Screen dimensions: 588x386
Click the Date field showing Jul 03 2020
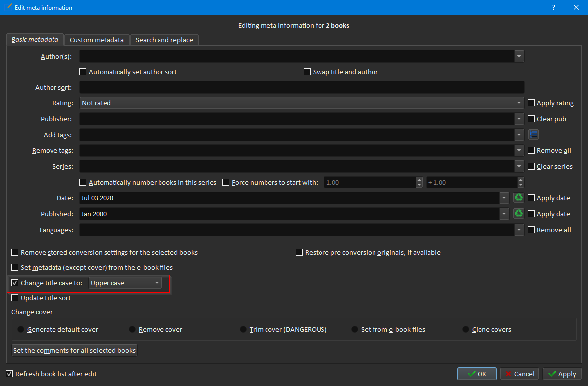tap(289, 198)
